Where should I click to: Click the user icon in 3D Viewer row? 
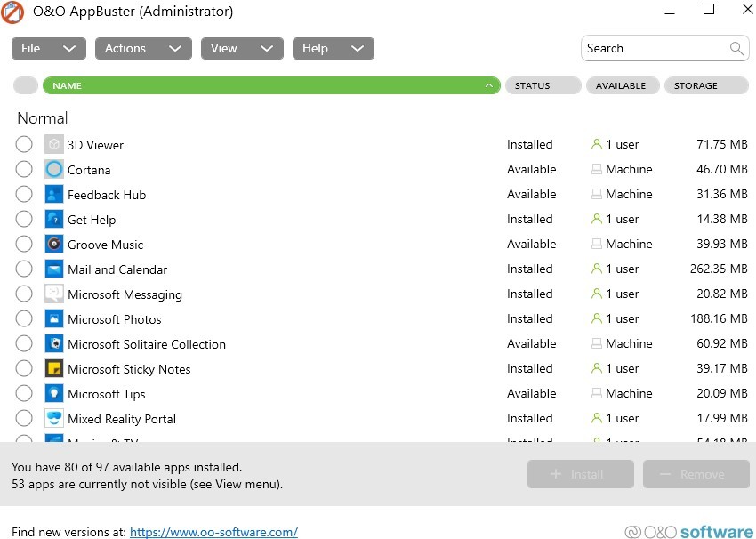597,144
